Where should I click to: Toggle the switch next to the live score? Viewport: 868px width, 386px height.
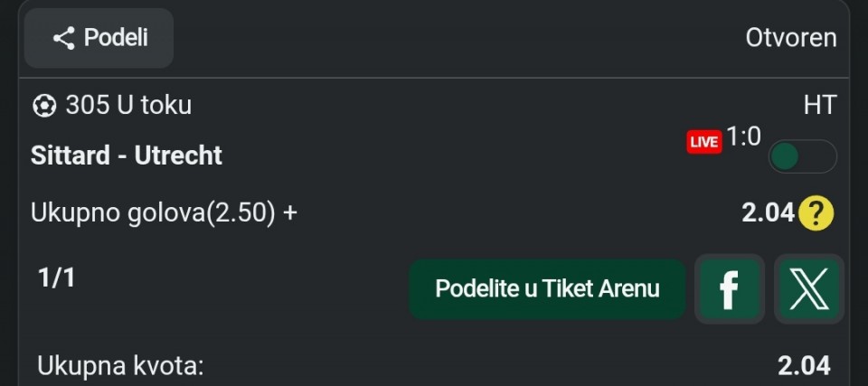point(803,156)
